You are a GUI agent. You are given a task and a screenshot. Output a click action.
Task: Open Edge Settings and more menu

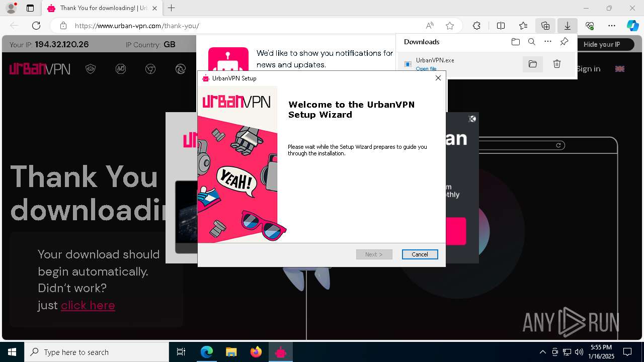click(612, 26)
